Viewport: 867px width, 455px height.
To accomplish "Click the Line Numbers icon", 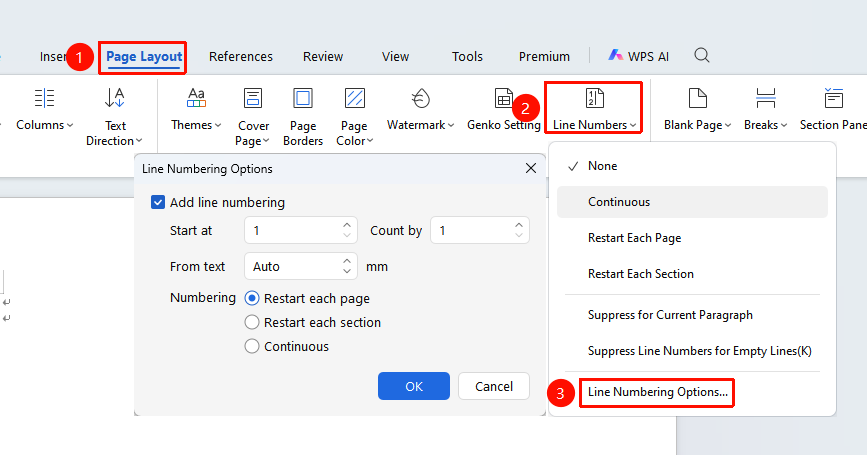I will click(x=594, y=98).
